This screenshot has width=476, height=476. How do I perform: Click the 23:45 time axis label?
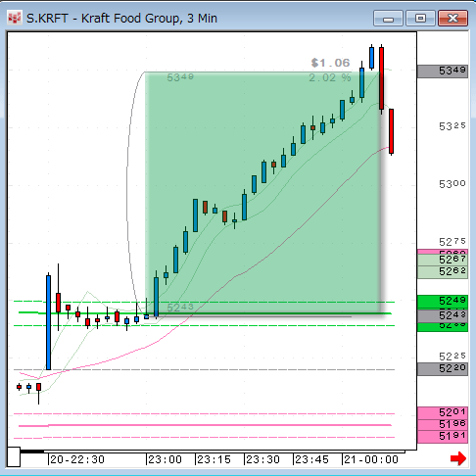(311, 459)
